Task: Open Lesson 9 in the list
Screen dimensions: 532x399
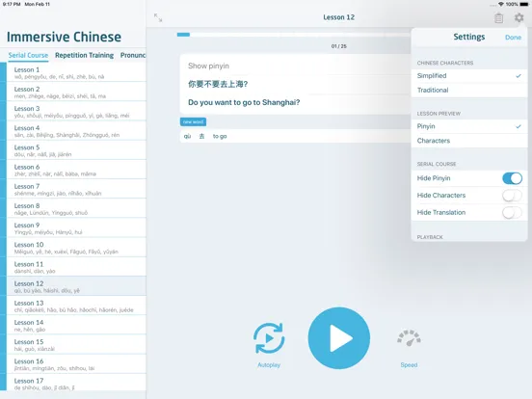Action: pos(76,228)
